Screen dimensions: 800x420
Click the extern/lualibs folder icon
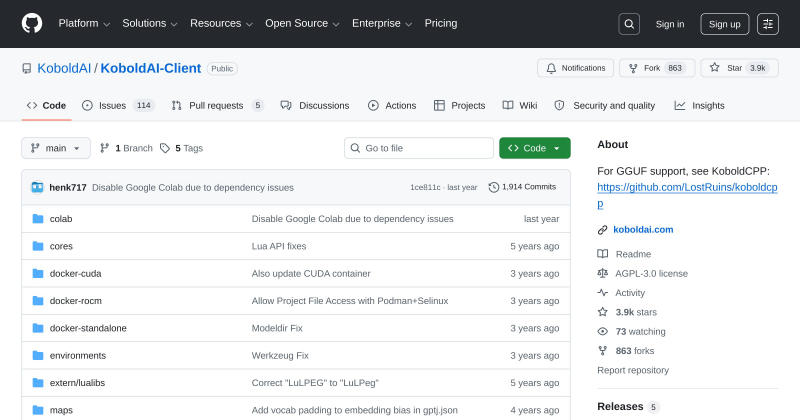38,383
